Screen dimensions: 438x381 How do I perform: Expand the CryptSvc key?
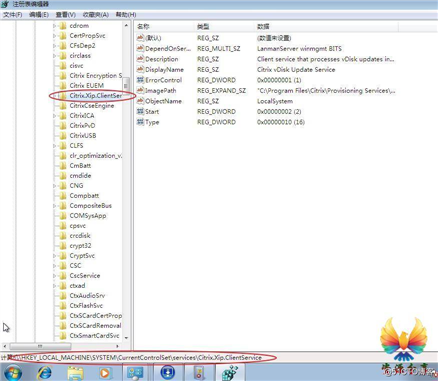55,256
